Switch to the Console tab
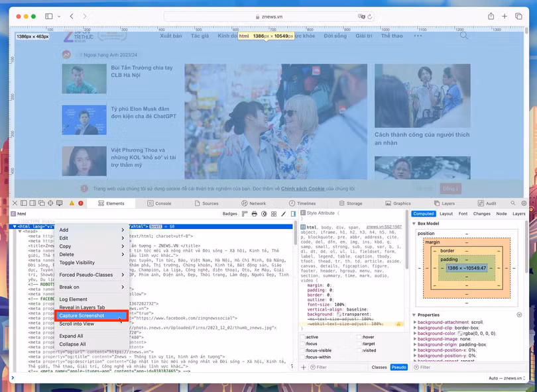537x392 pixels. pos(161,203)
